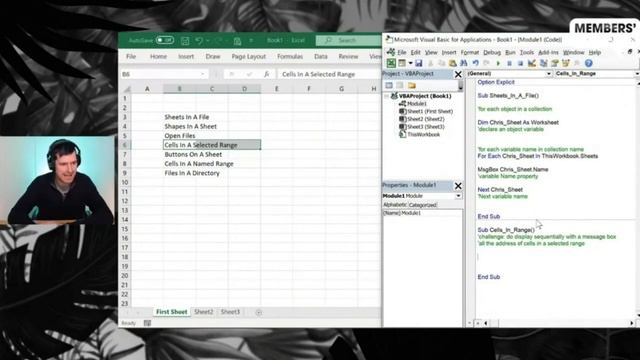Viewport: 640px width, 360px height.
Task: Switch to the Sheet2 tab
Action: 203,312
